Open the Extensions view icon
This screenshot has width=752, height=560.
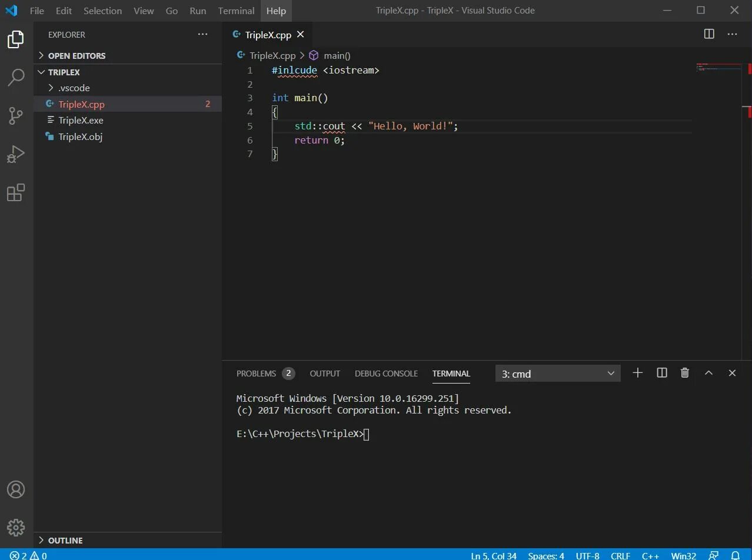click(16, 192)
